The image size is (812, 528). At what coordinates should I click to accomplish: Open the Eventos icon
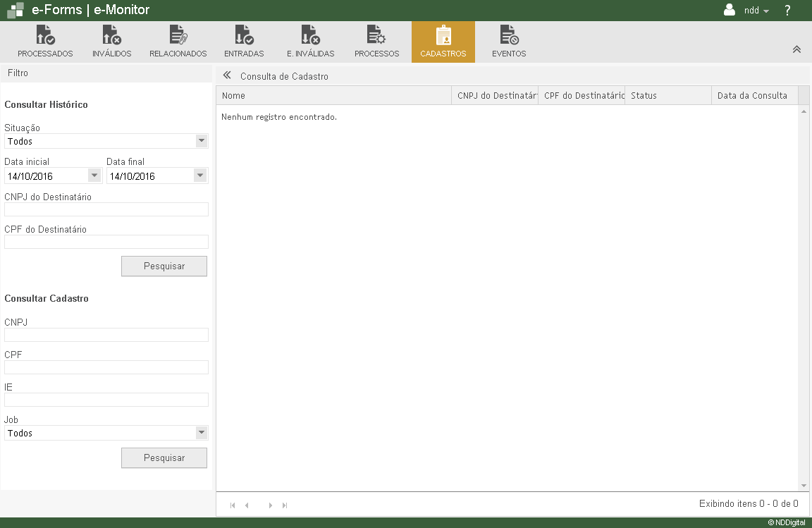tap(509, 35)
